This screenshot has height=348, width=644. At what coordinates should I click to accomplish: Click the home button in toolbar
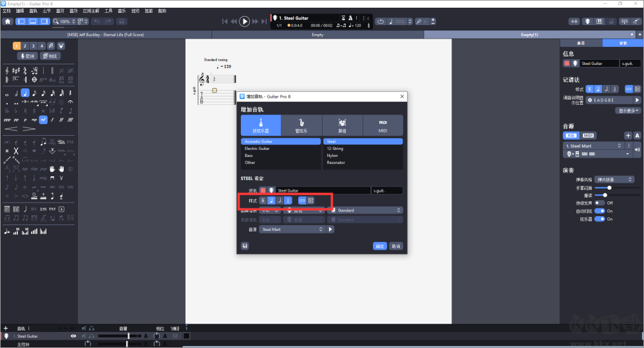pos(8,21)
